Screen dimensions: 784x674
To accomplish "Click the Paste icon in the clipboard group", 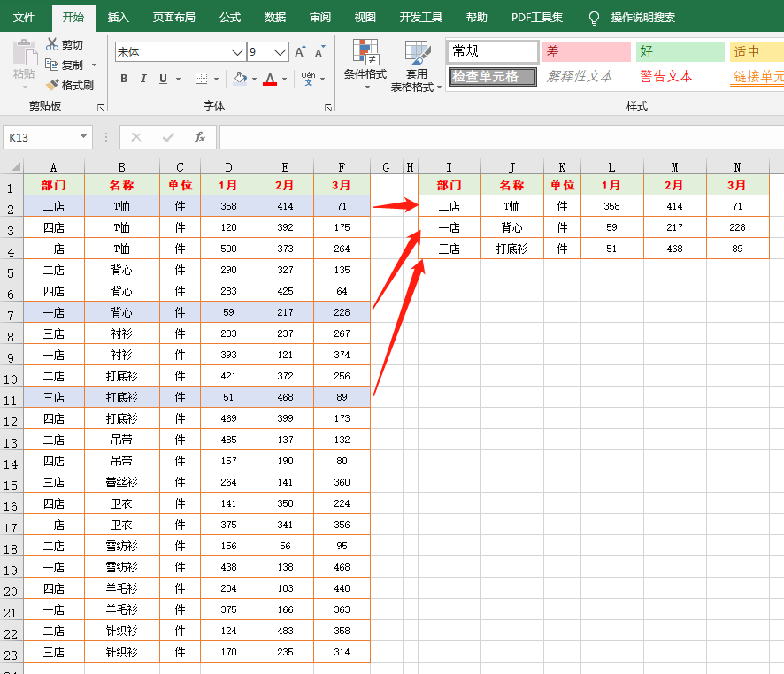I will [24, 53].
